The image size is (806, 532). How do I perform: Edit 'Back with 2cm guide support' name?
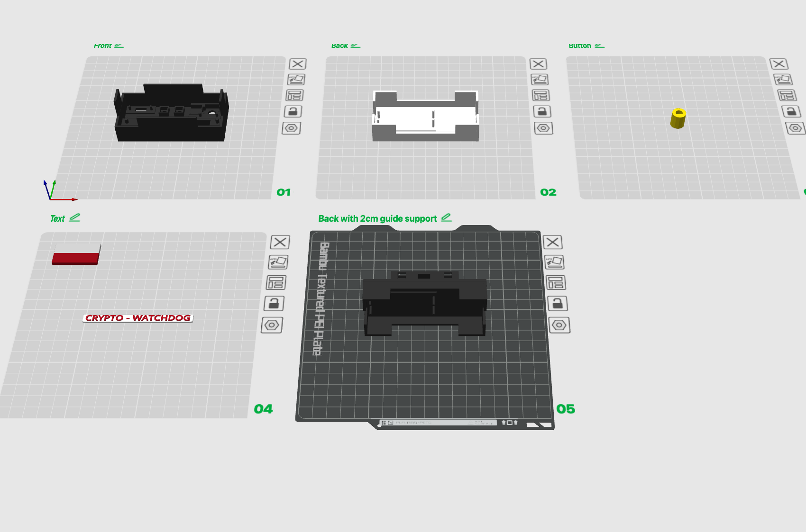click(x=446, y=217)
